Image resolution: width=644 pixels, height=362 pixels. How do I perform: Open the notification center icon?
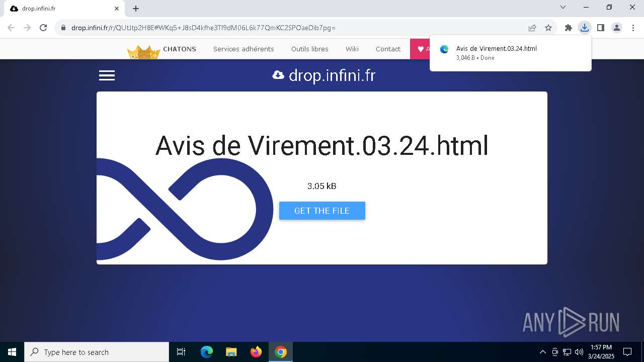(x=627, y=352)
